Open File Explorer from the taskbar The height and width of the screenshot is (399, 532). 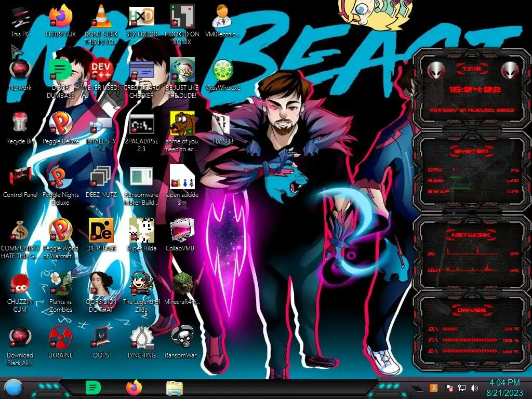click(x=175, y=388)
